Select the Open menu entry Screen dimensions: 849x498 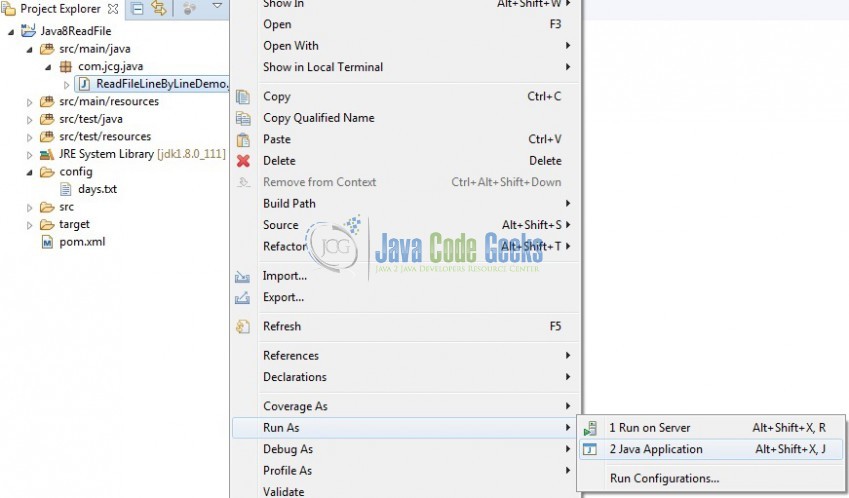406,24
